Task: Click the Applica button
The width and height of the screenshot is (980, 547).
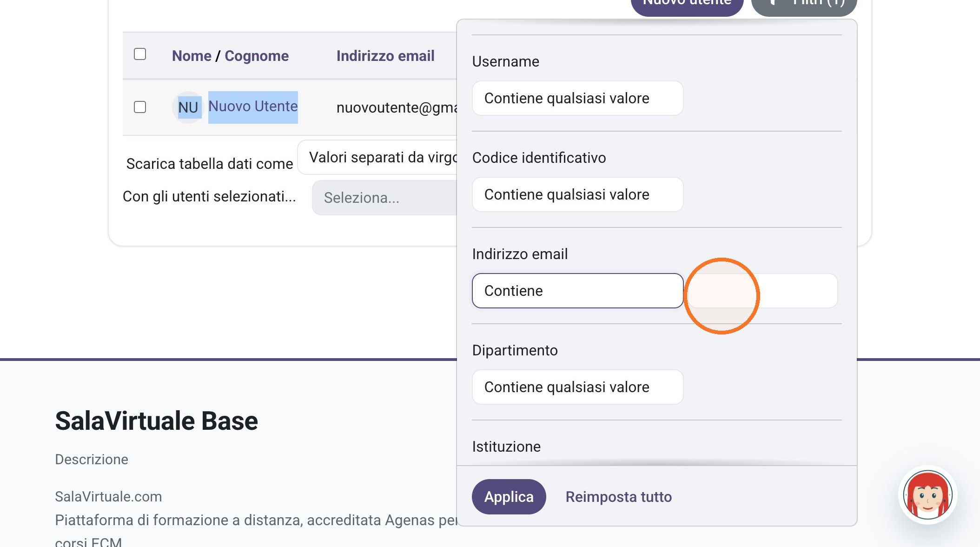Action: (x=509, y=497)
